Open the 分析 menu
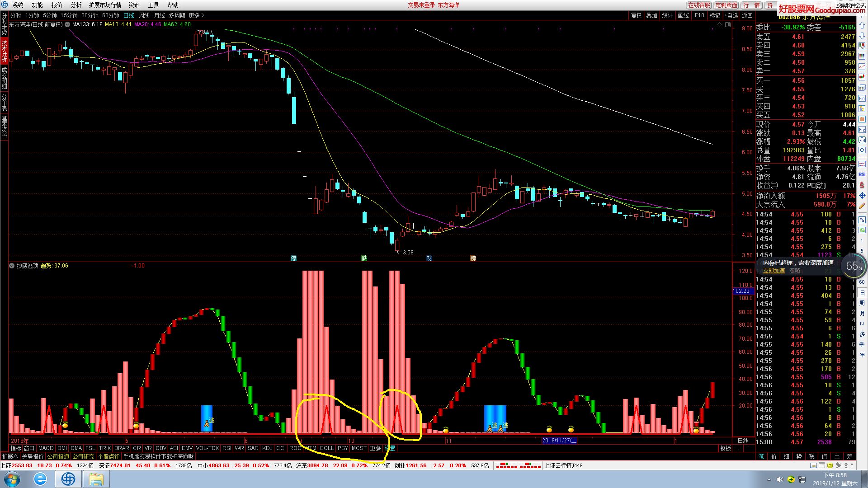The height and width of the screenshot is (488, 868). click(76, 5)
